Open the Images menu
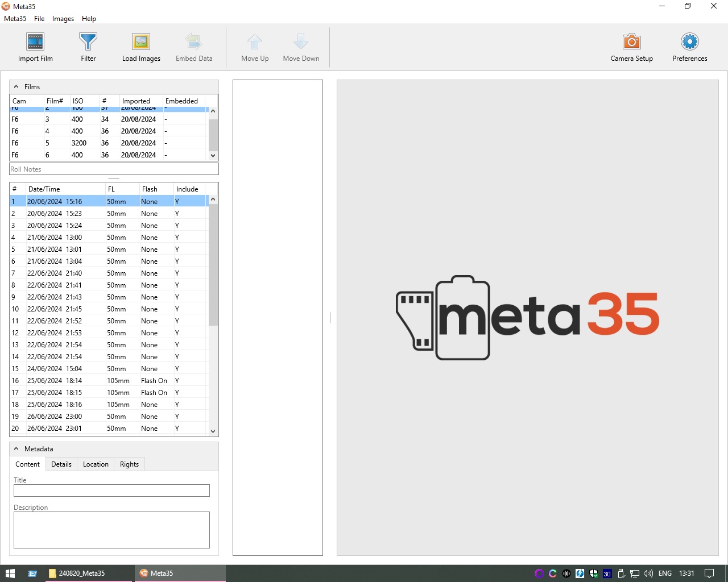The image size is (728, 582). click(x=63, y=19)
